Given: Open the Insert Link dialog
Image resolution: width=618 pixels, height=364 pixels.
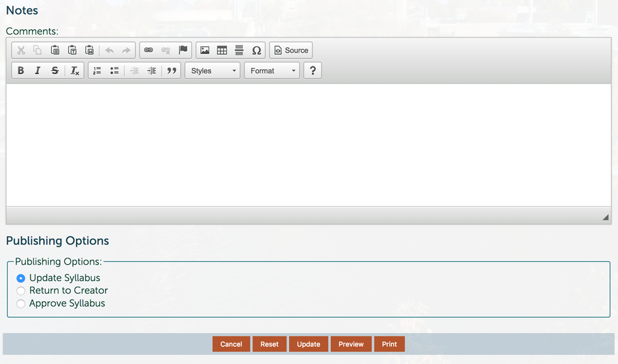Looking at the screenshot, I should 148,51.
